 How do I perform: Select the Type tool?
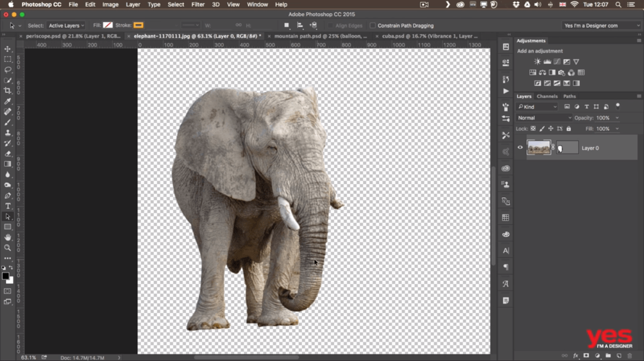coord(7,206)
